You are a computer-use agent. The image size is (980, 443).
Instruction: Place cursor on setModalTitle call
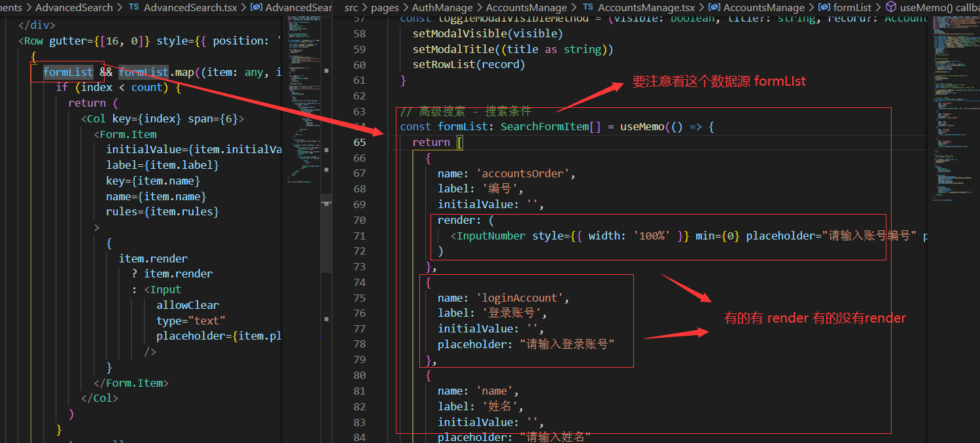pyautogui.click(x=513, y=49)
